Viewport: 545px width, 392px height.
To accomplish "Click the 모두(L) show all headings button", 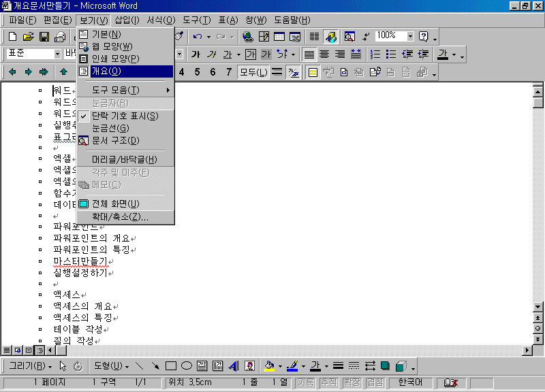I will pos(253,72).
